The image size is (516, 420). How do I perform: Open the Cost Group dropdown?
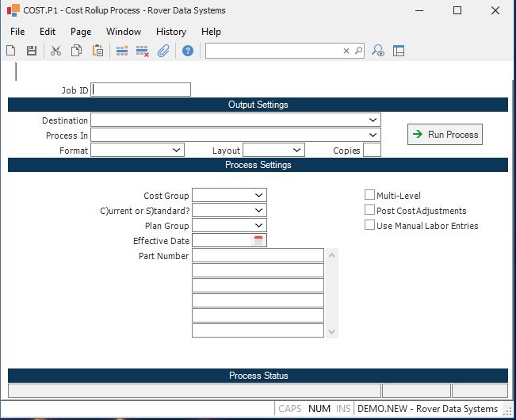point(259,195)
